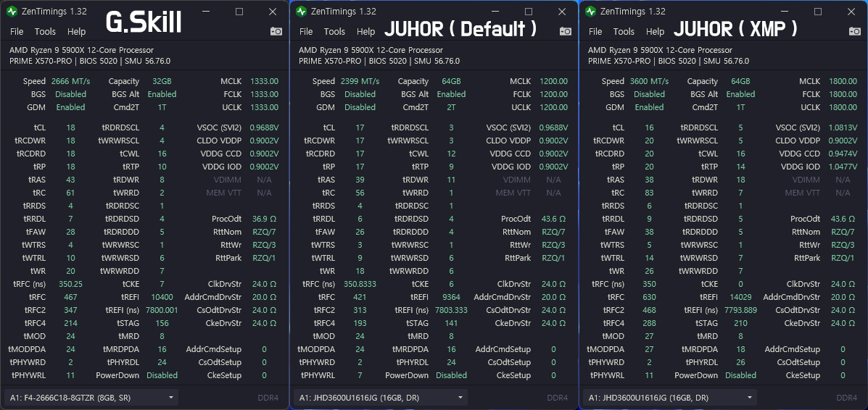Click tRFC (ns) value 350.8333
The image size is (868, 410).
click(360, 285)
